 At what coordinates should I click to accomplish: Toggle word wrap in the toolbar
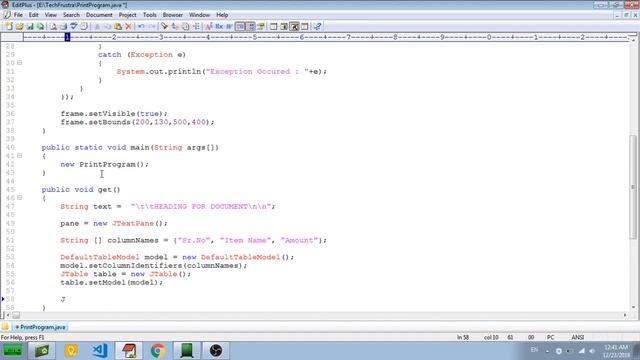(229, 27)
